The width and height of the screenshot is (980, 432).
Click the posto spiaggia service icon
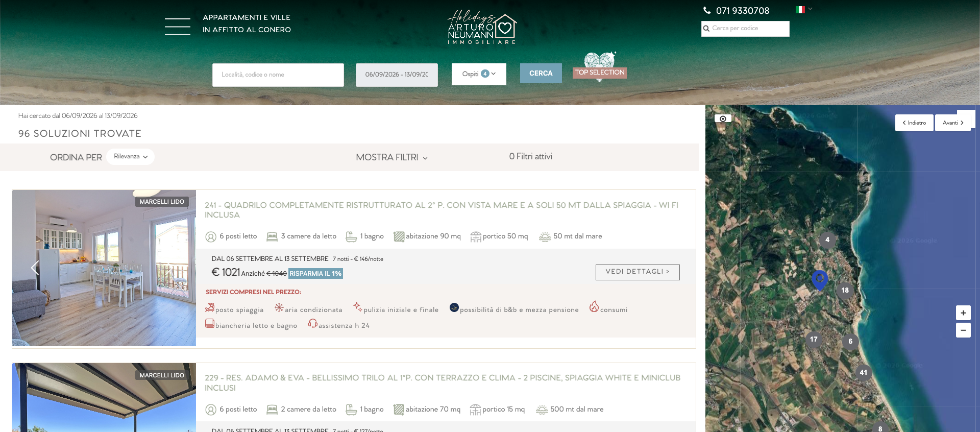tap(210, 307)
